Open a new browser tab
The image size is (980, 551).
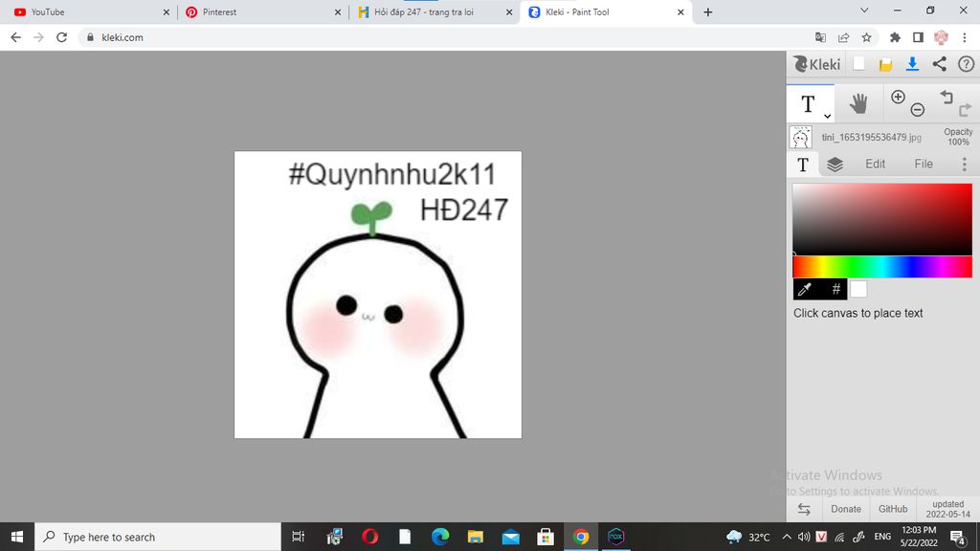pyautogui.click(x=707, y=11)
